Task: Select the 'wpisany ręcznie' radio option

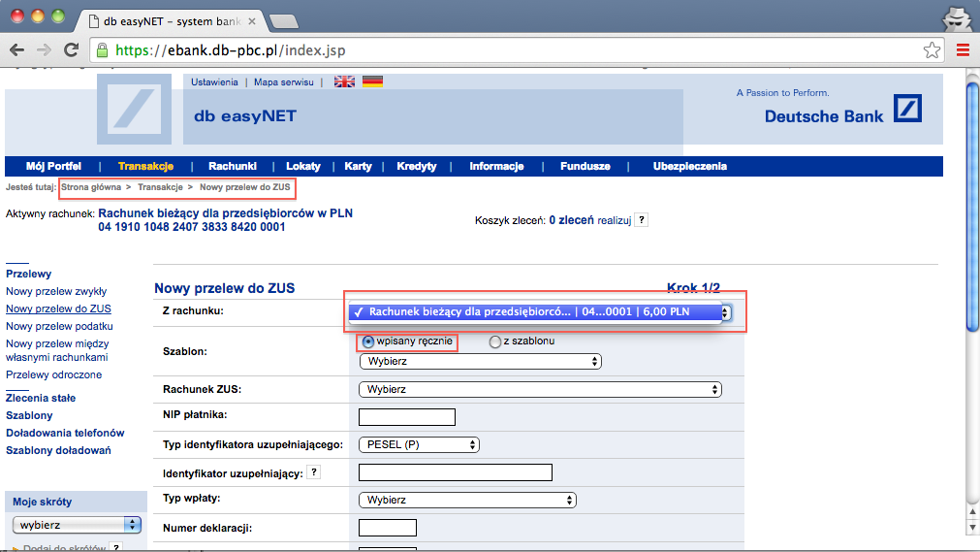Action: pyautogui.click(x=368, y=341)
